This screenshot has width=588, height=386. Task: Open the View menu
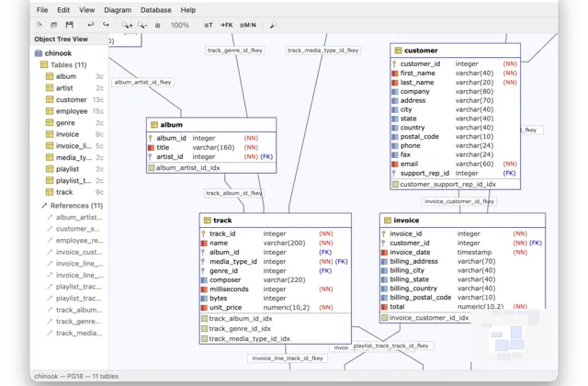point(86,10)
